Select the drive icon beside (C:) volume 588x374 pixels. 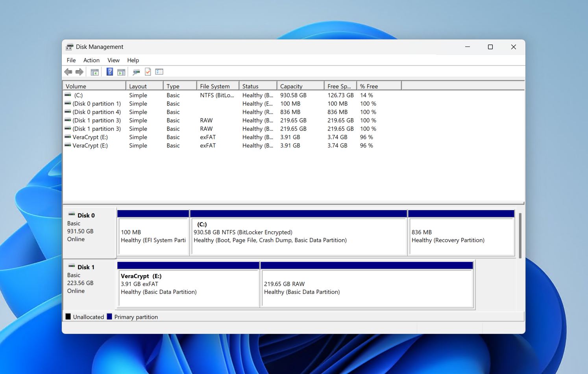68,95
